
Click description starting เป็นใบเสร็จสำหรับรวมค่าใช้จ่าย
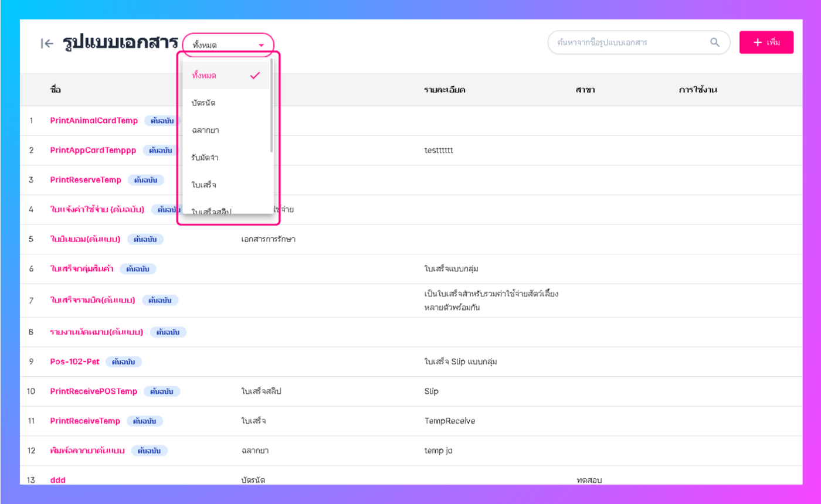[x=491, y=300]
